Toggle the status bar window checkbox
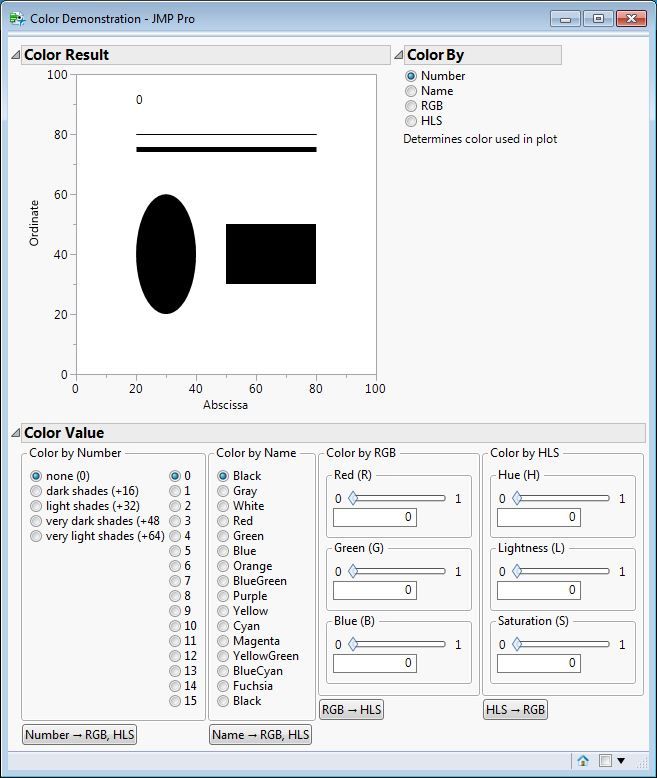The image size is (657, 778). click(x=605, y=760)
